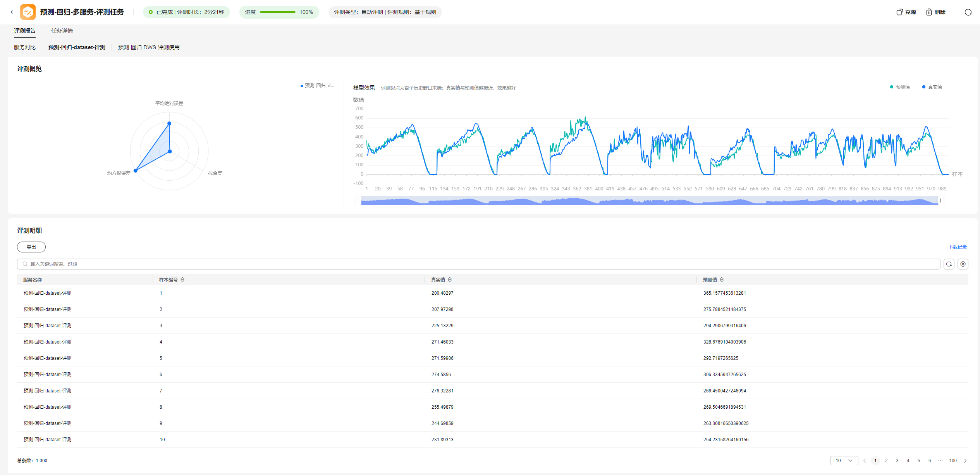This screenshot has width=980, height=475.
Task: Click the back arrow icon
Action: [12, 12]
